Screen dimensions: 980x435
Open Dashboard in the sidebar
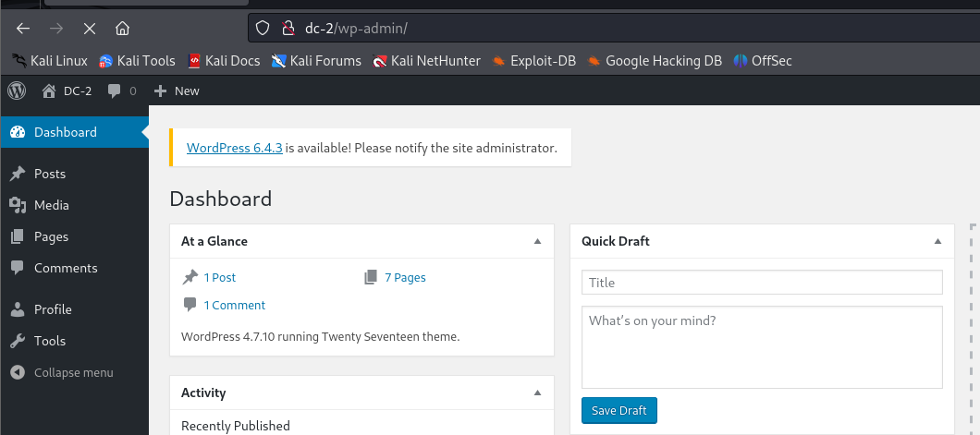(74, 132)
